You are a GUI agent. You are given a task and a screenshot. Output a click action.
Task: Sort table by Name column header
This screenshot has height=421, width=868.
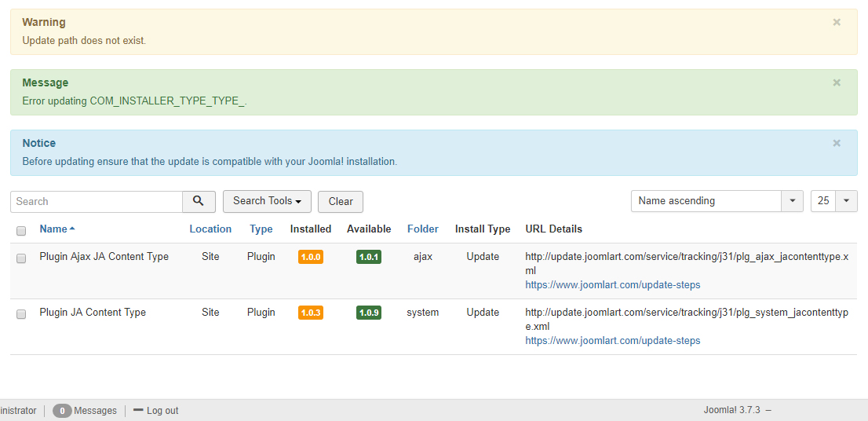point(53,229)
